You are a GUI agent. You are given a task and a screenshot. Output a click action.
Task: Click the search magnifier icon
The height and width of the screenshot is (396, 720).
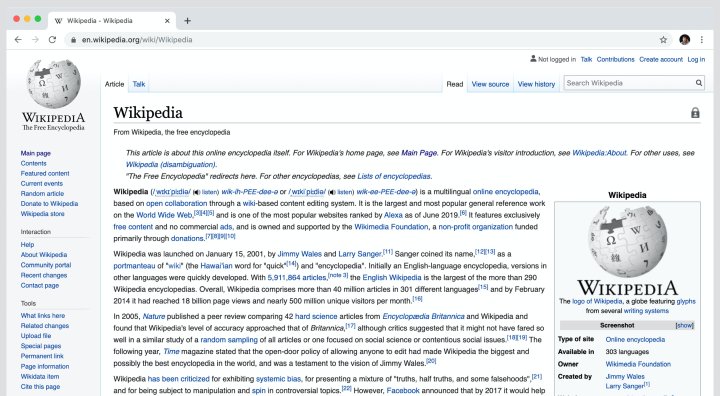tap(698, 83)
